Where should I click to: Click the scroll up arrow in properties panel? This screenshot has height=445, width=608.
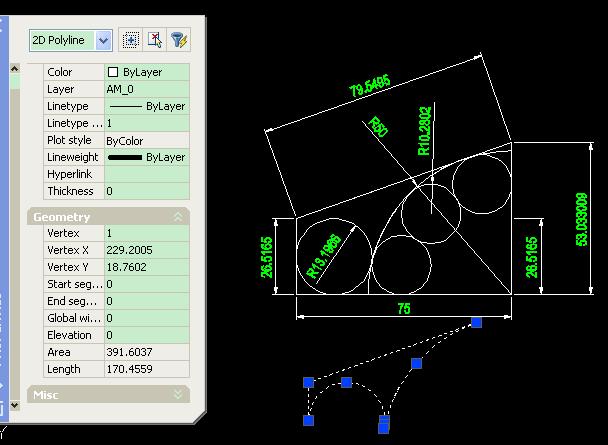click(x=14, y=69)
